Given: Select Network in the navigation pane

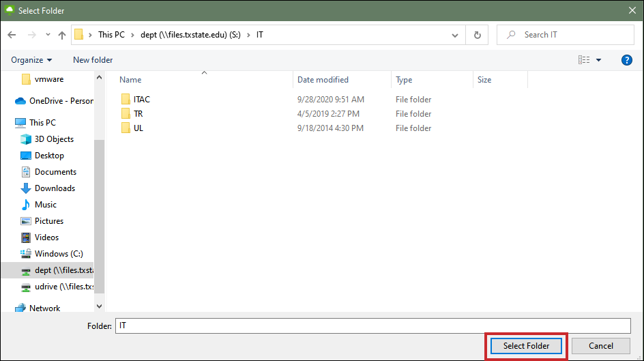Looking at the screenshot, I should coord(44,308).
